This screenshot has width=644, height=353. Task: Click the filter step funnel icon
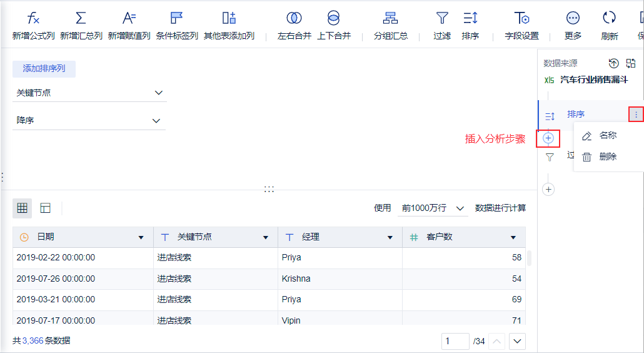pos(550,157)
